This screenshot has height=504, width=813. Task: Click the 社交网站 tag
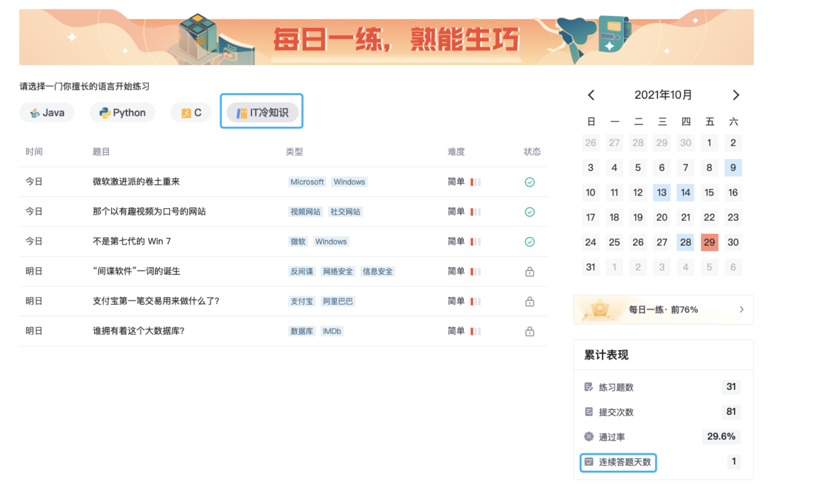(345, 212)
